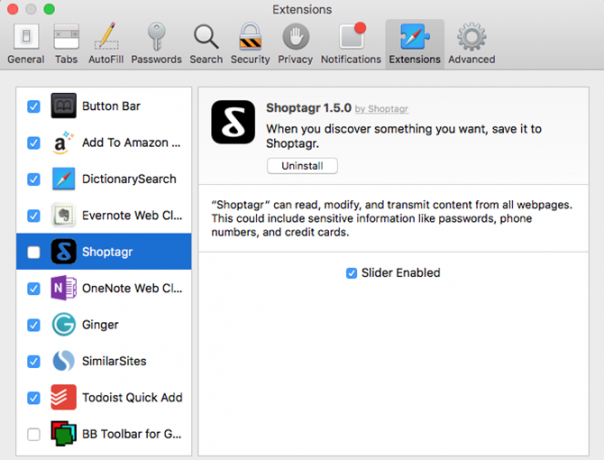This screenshot has width=604, height=460.
Task: Select the OneNote Web Cl... extension name
Action: [x=132, y=288]
